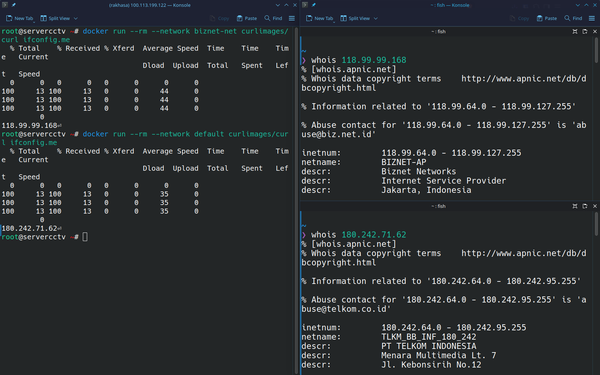The width and height of the screenshot is (600, 375).
Task: Click scrollbar of the lower fish split pane
Action: 596,224
